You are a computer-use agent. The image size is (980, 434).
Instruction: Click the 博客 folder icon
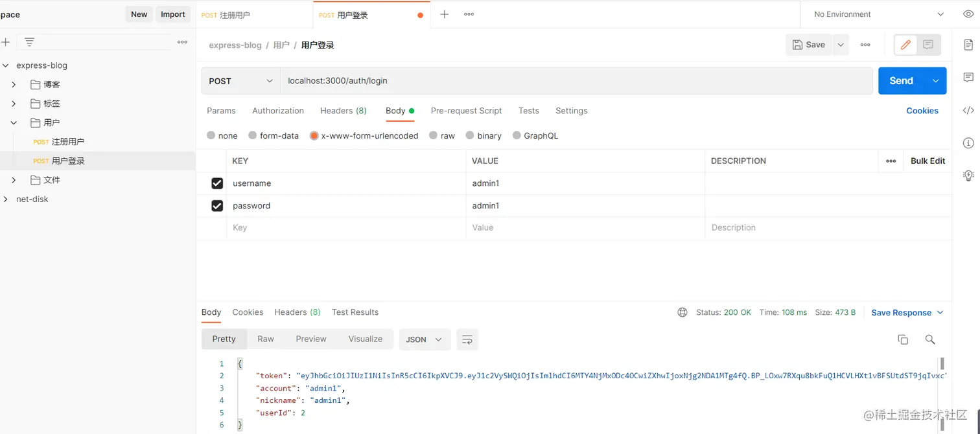36,85
